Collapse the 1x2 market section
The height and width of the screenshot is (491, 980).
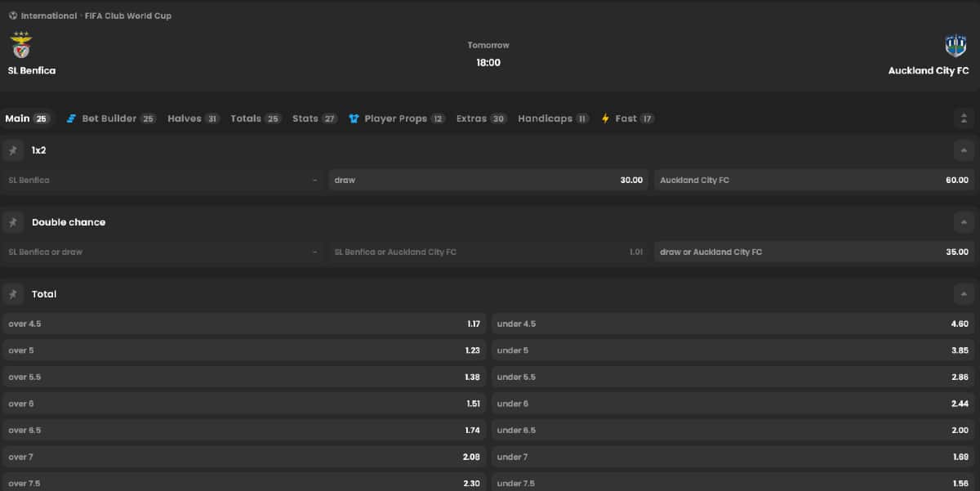tap(964, 150)
